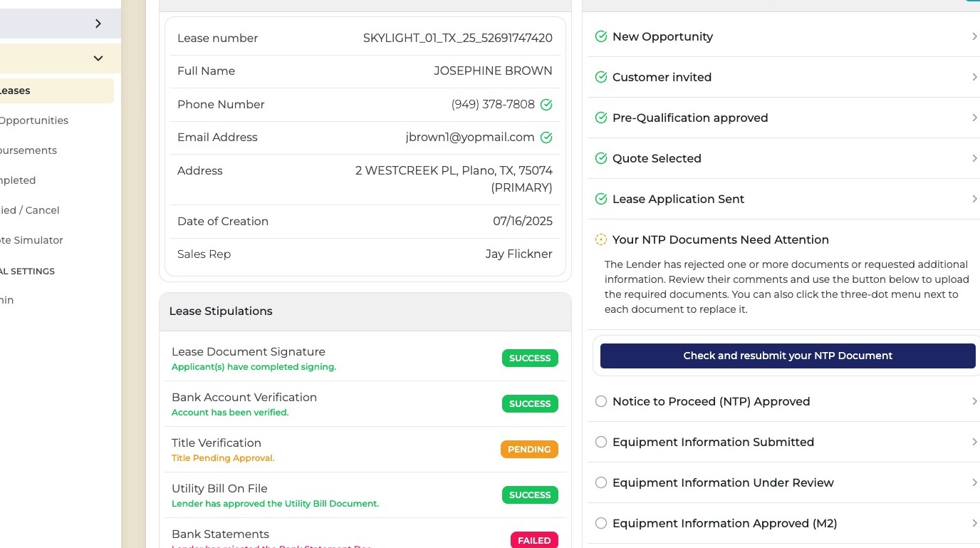
Task: Click the Customer invited completed check icon
Action: [x=601, y=77]
